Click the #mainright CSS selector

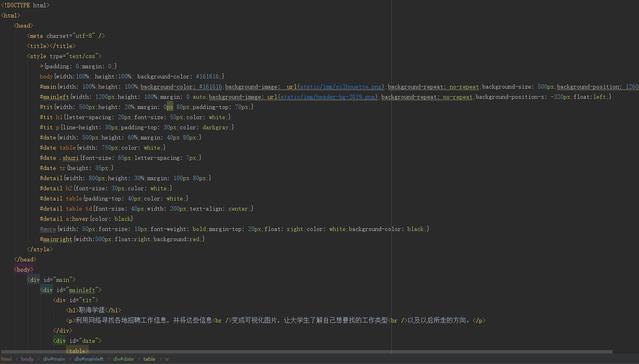[x=56, y=239]
